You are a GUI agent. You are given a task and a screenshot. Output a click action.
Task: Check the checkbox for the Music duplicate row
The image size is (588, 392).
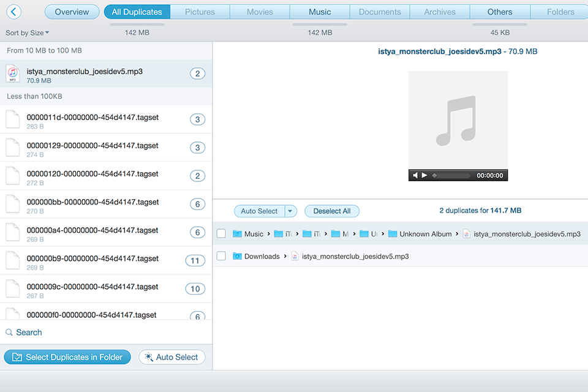221,233
